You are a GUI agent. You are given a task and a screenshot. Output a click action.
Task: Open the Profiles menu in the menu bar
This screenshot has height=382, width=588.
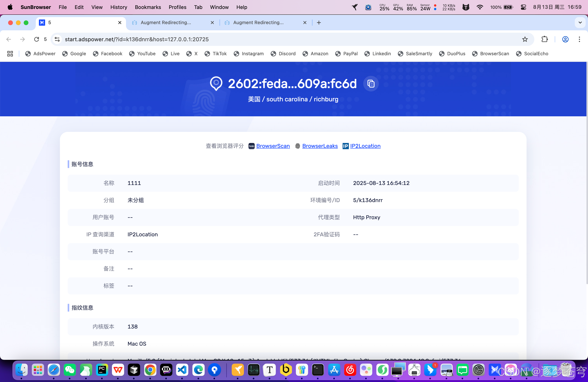tap(177, 7)
